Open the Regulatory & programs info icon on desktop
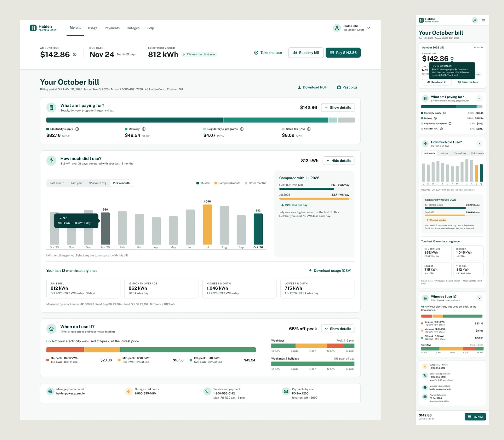The height and width of the screenshot is (440, 504). tap(242, 129)
